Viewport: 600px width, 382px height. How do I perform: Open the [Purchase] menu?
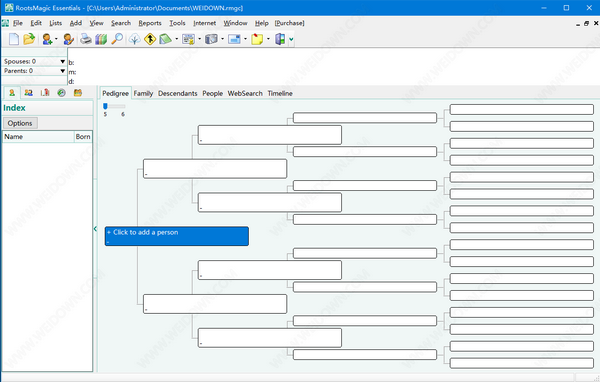tap(289, 23)
